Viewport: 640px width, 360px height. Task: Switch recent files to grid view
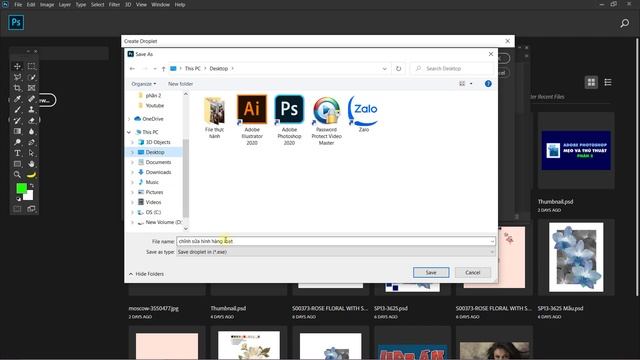tap(591, 82)
